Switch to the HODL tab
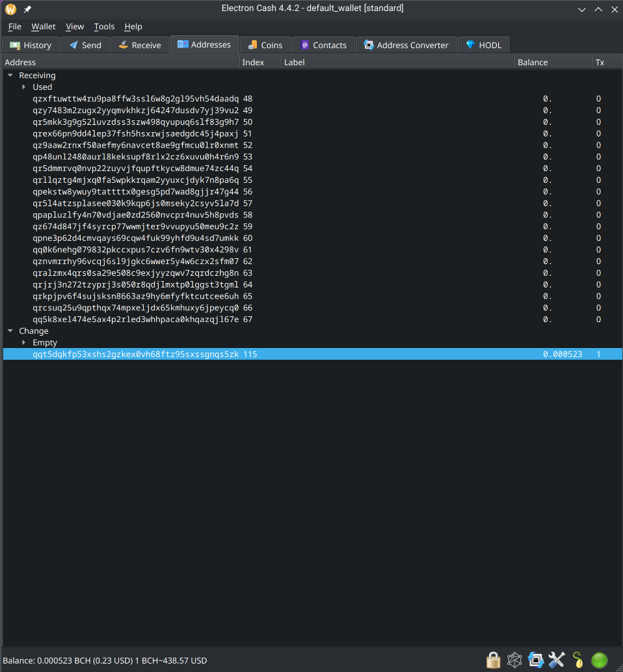This screenshot has width=623, height=672. 484,45
